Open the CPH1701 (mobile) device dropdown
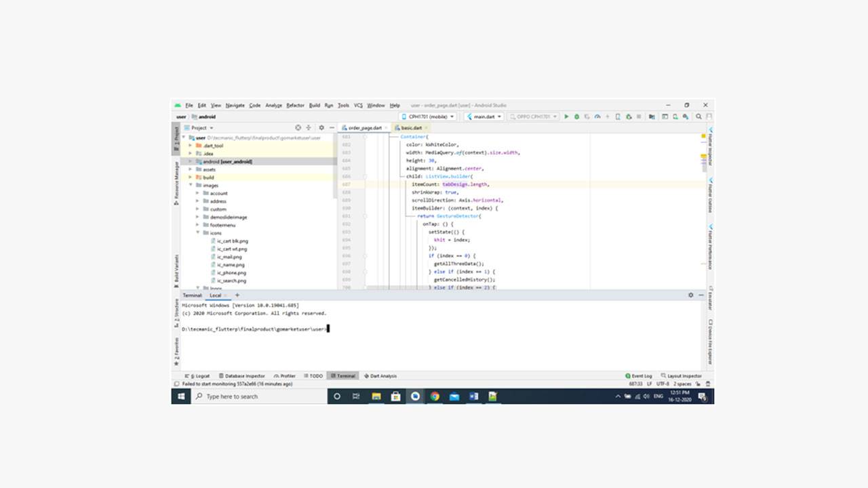The height and width of the screenshot is (488, 868). pos(427,117)
